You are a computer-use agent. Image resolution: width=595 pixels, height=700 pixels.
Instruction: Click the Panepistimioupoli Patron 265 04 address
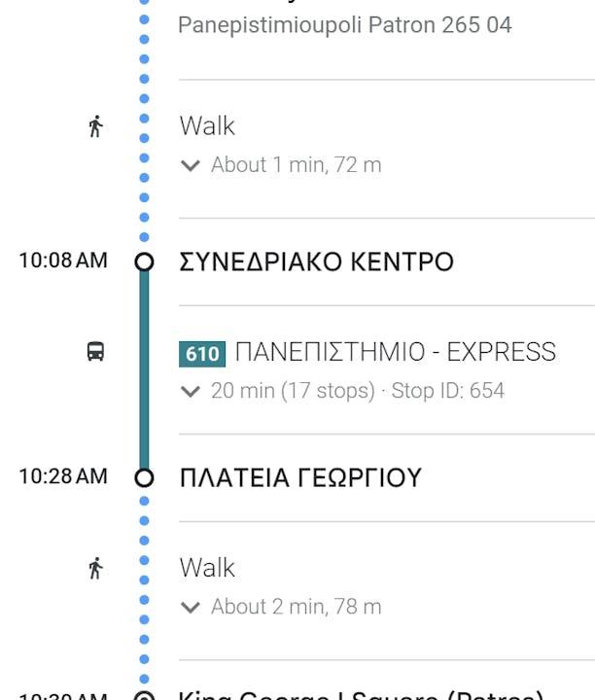click(344, 24)
